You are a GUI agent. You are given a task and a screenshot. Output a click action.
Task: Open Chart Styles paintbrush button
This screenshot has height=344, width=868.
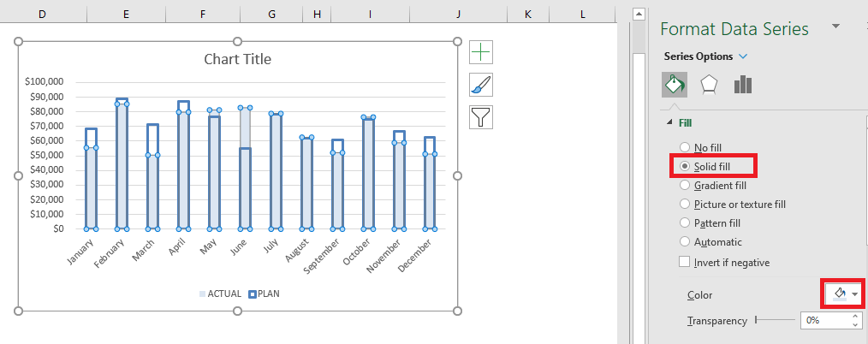480,85
